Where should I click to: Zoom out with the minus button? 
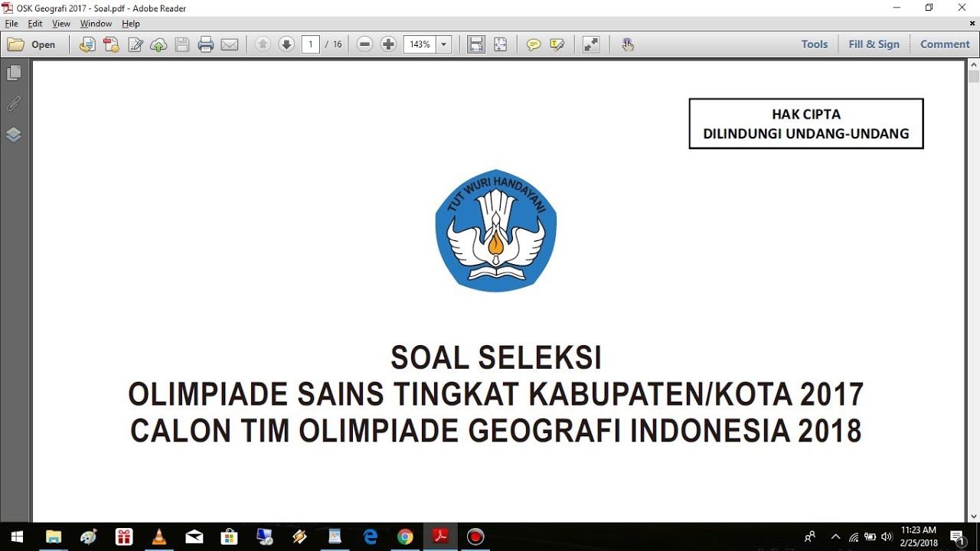point(365,44)
